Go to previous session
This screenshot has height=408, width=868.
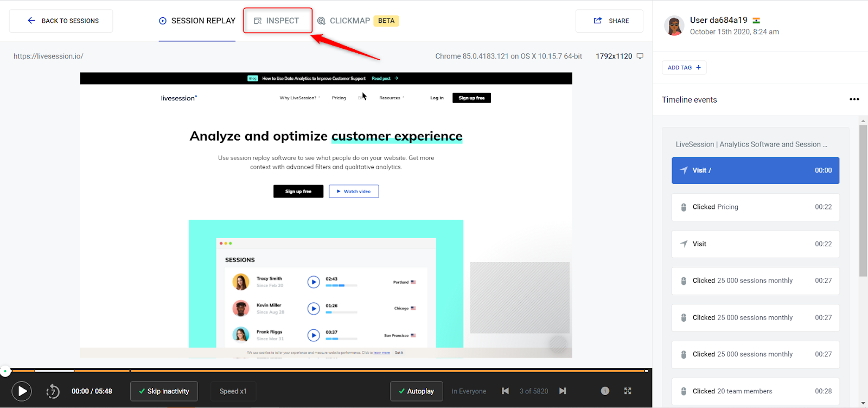[506, 391]
